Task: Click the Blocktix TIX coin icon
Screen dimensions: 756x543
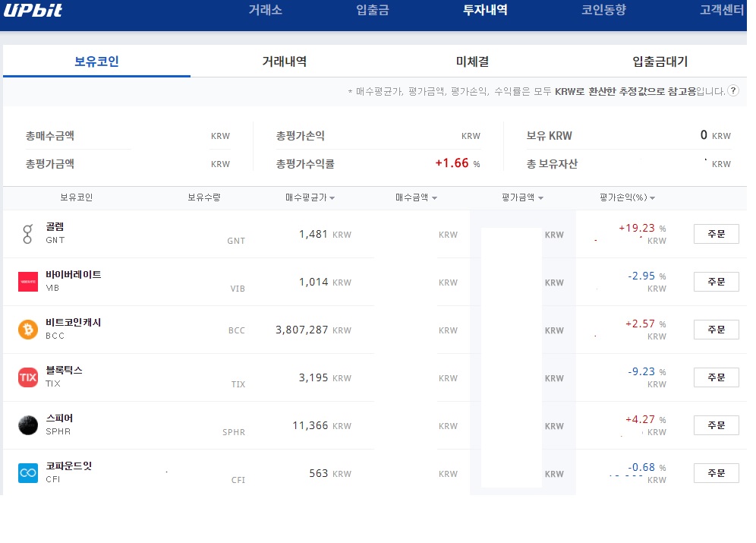Action: tap(28, 377)
